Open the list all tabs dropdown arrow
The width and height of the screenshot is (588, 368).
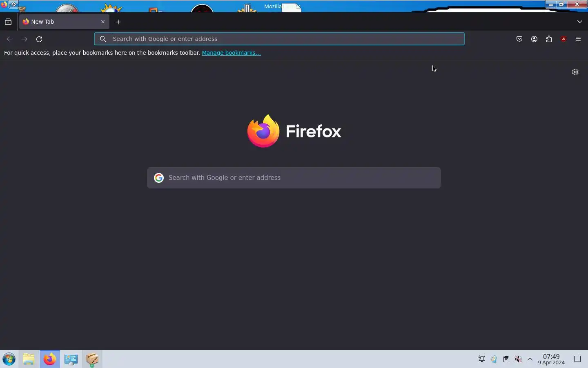580,22
